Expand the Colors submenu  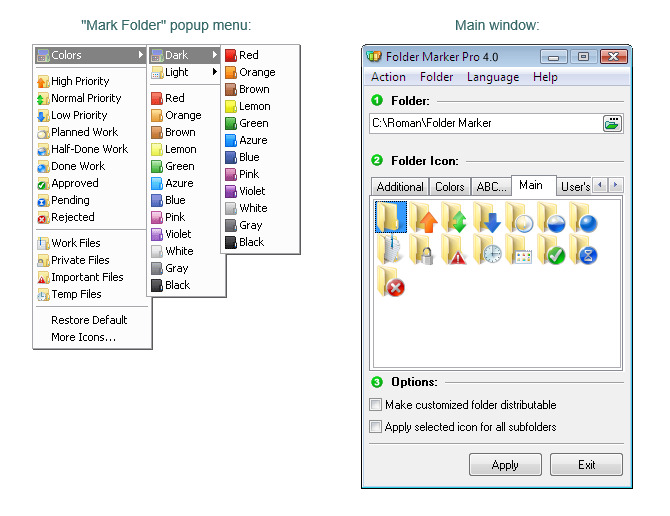[x=91, y=55]
